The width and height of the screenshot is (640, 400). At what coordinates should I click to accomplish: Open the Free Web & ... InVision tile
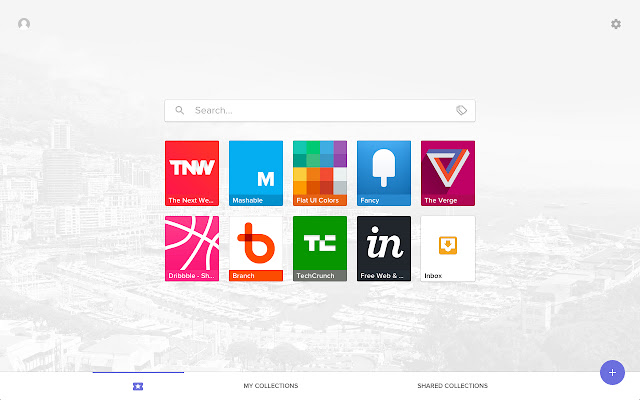(x=384, y=249)
